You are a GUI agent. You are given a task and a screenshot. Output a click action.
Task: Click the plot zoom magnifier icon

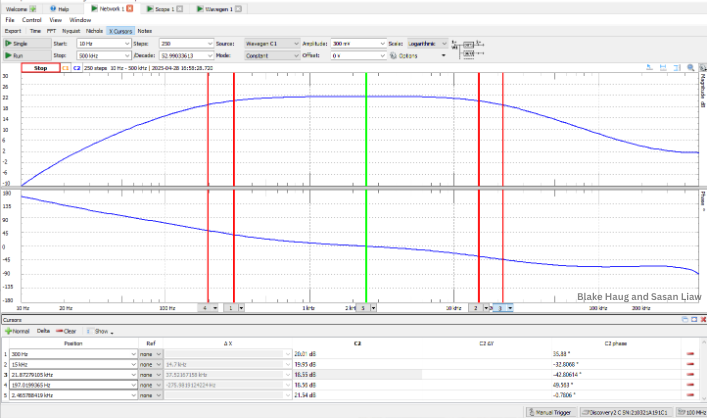[690, 67]
